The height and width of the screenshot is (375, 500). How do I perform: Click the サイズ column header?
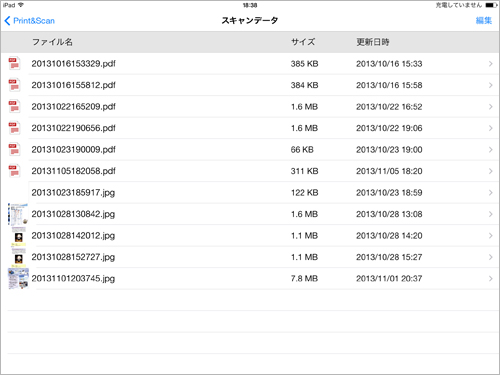(x=303, y=42)
